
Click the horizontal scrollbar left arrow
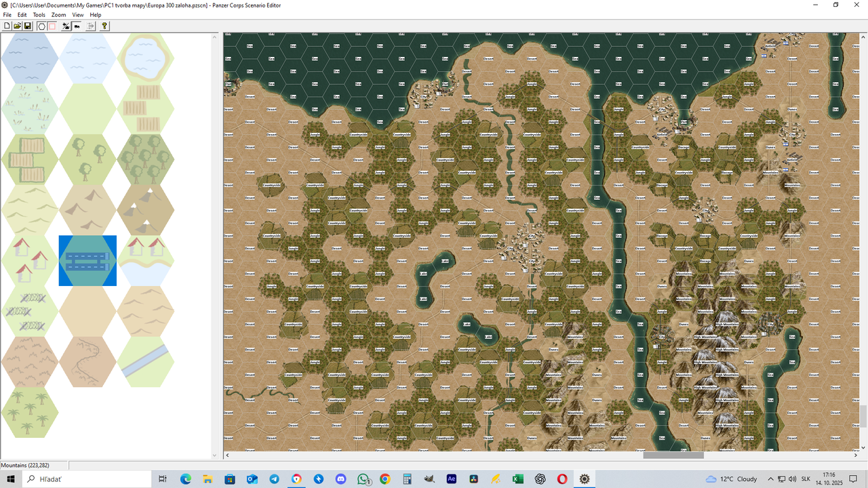pos(227,455)
